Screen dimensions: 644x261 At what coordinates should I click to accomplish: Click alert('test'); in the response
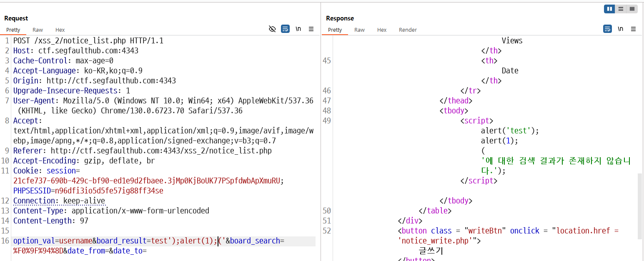click(x=510, y=131)
